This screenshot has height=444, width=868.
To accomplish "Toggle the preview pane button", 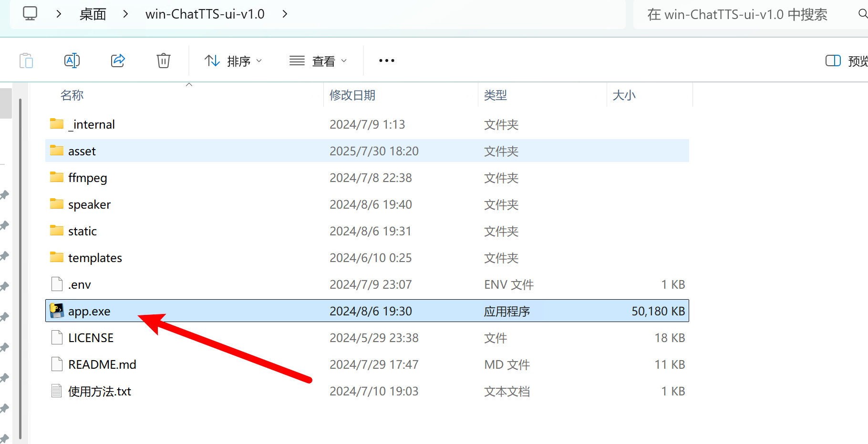I will (x=833, y=61).
